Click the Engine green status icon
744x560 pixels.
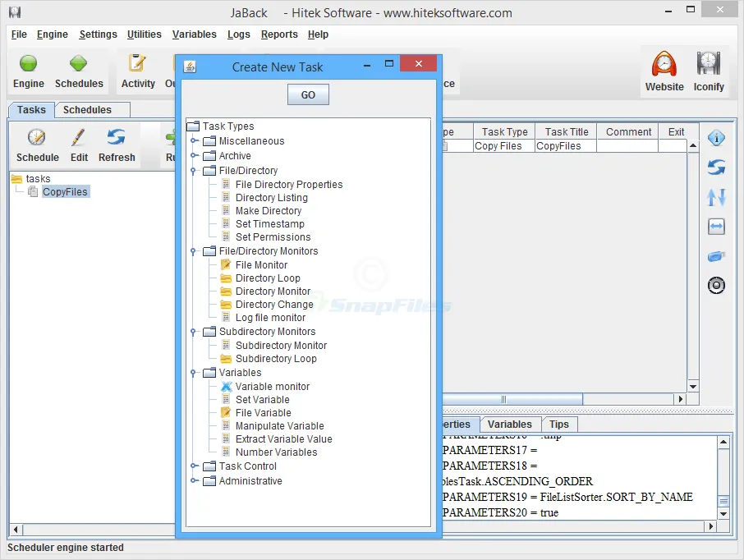coord(28,63)
